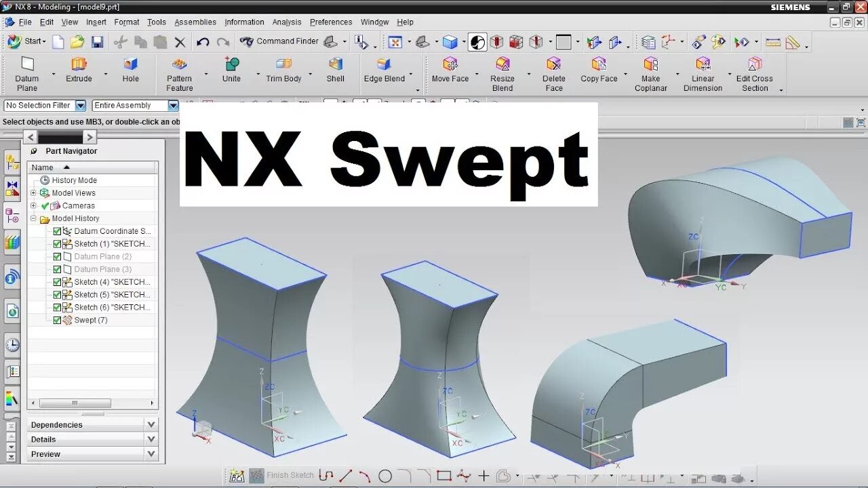Click the Delete X icon
Viewport: 868px width, 488px height.
point(180,42)
